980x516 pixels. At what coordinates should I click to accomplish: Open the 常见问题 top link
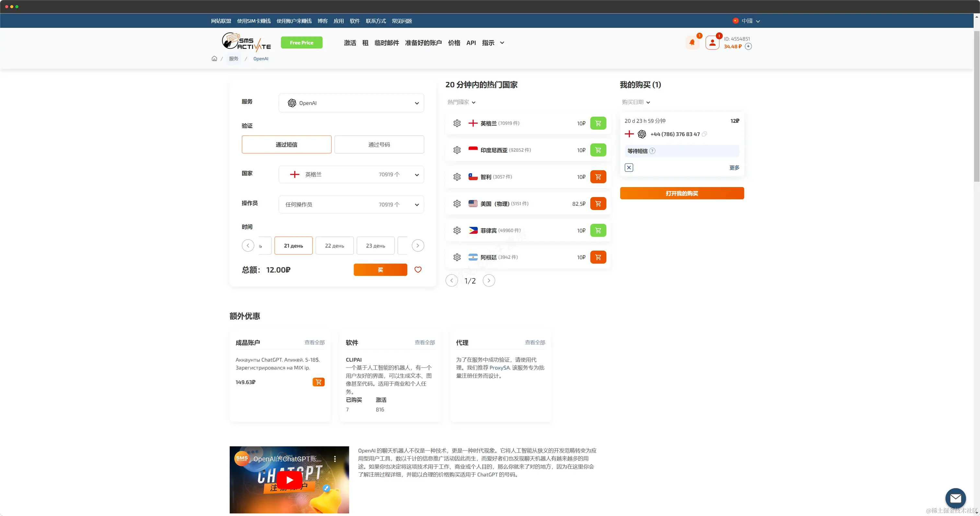tap(402, 21)
